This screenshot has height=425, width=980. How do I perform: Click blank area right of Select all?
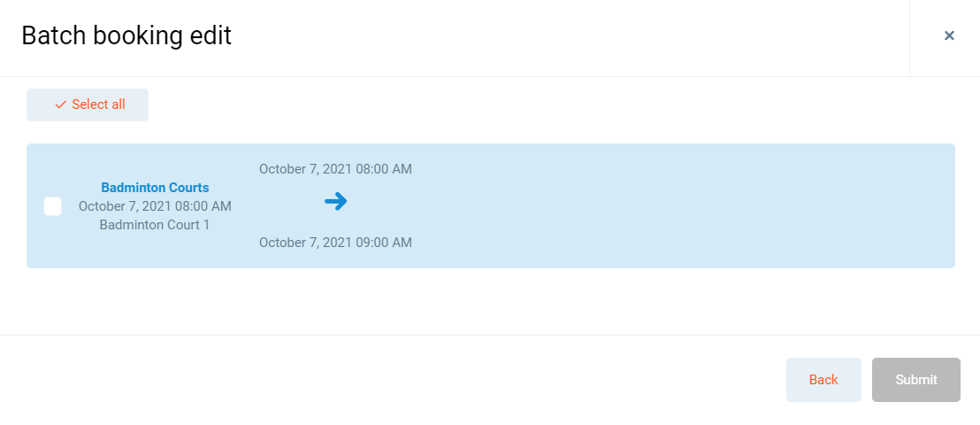click(x=531, y=104)
